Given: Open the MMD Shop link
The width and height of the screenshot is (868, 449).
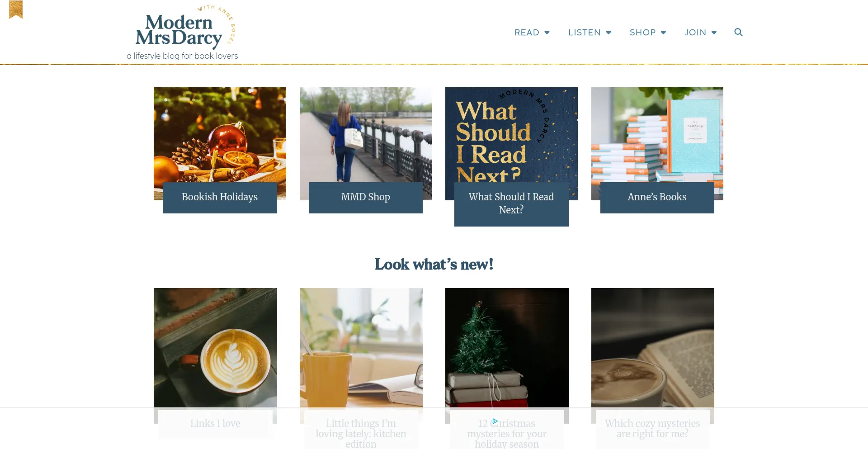Looking at the screenshot, I should [365, 197].
